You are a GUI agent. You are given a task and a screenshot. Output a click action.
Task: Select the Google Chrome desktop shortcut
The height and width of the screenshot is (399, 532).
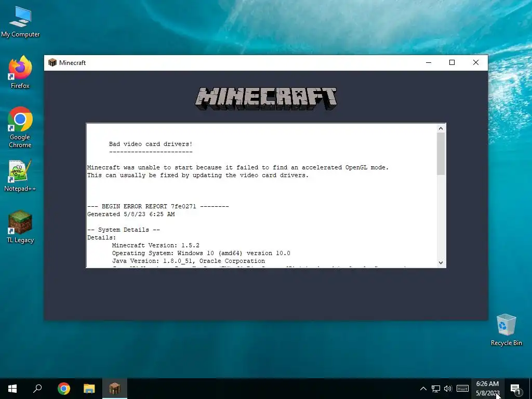(20, 127)
